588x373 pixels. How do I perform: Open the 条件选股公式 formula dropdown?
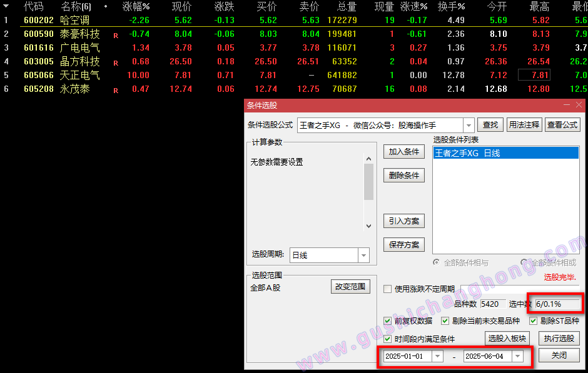point(469,126)
